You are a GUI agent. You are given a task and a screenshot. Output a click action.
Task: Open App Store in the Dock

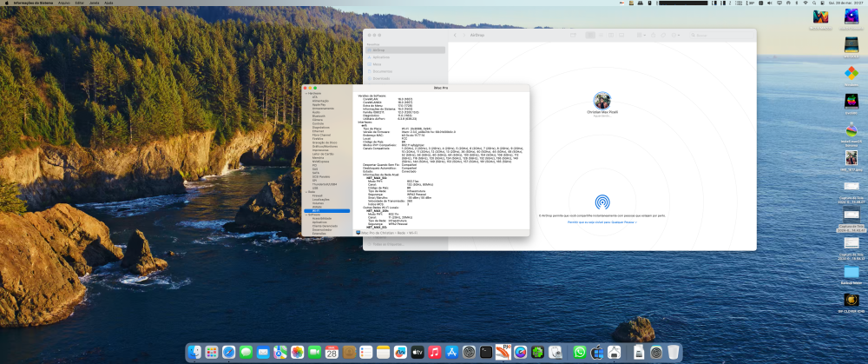tap(451, 352)
